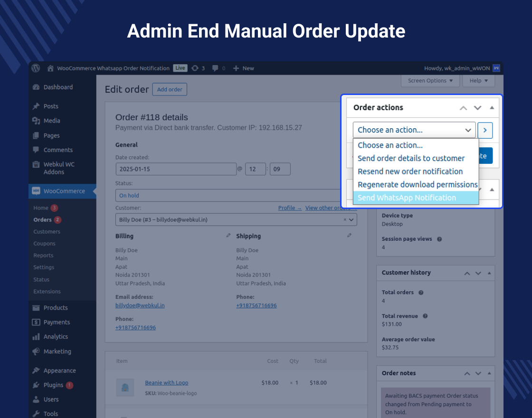Click the Marketing megaphone icon
The image size is (532, 418).
tap(36, 351)
